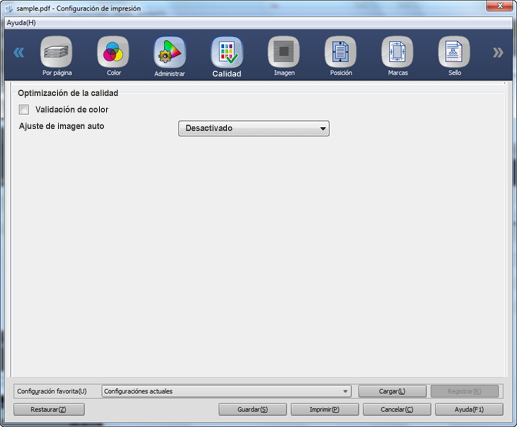Open the Sello stamp settings icon
Image resolution: width=517 pixels, height=427 pixels.
tap(454, 52)
